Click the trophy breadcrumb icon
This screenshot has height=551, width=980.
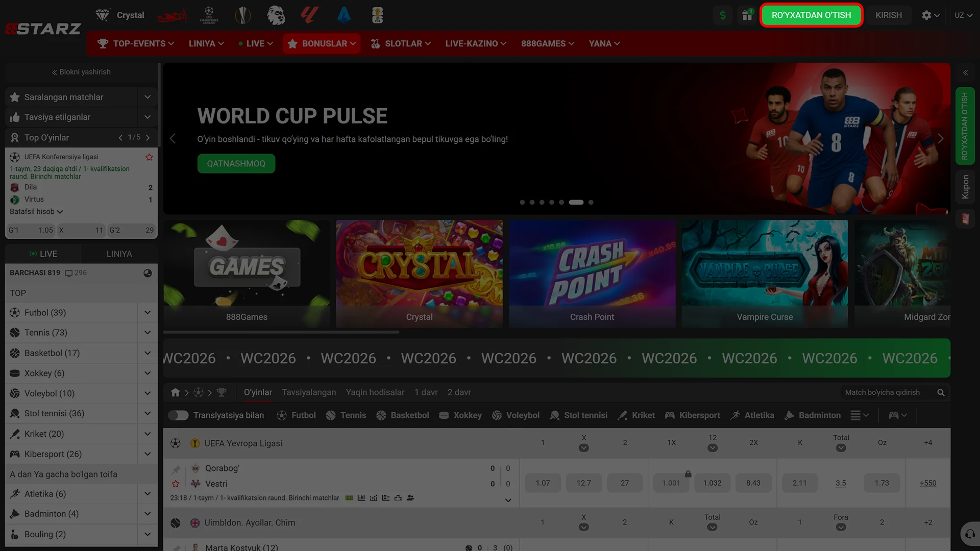click(222, 392)
